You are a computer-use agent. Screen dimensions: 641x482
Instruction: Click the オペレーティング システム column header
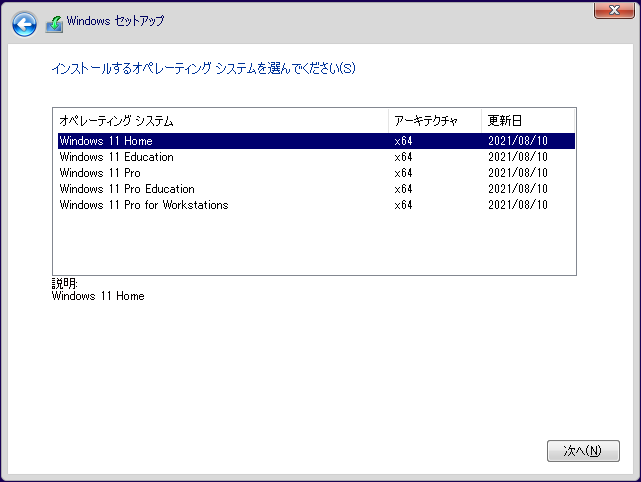tap(221, 121)
